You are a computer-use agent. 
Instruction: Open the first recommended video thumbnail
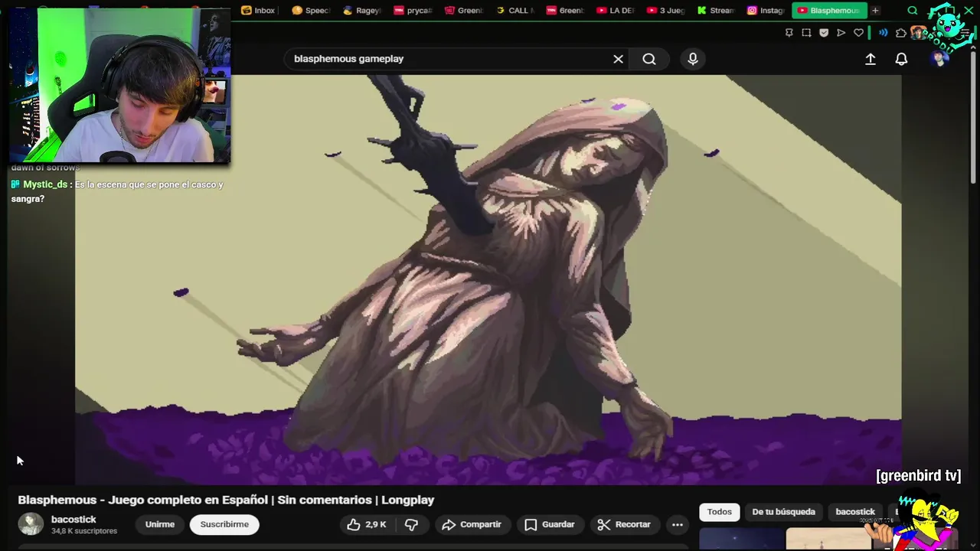pyautogui.click(x=741, y=539)
